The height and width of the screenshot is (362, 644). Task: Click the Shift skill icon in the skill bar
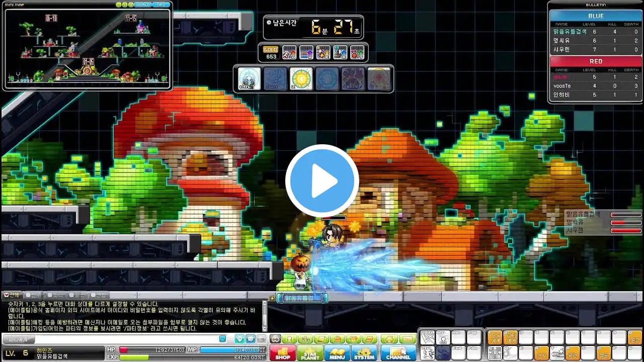pos(276,79)
